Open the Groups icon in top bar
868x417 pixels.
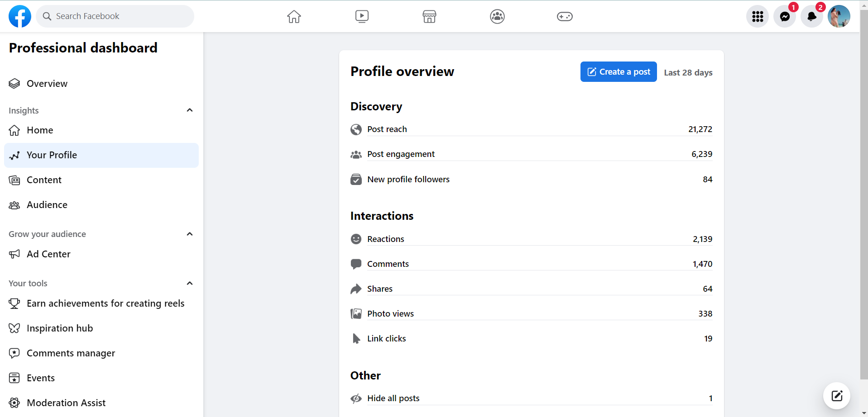(497, 17)
